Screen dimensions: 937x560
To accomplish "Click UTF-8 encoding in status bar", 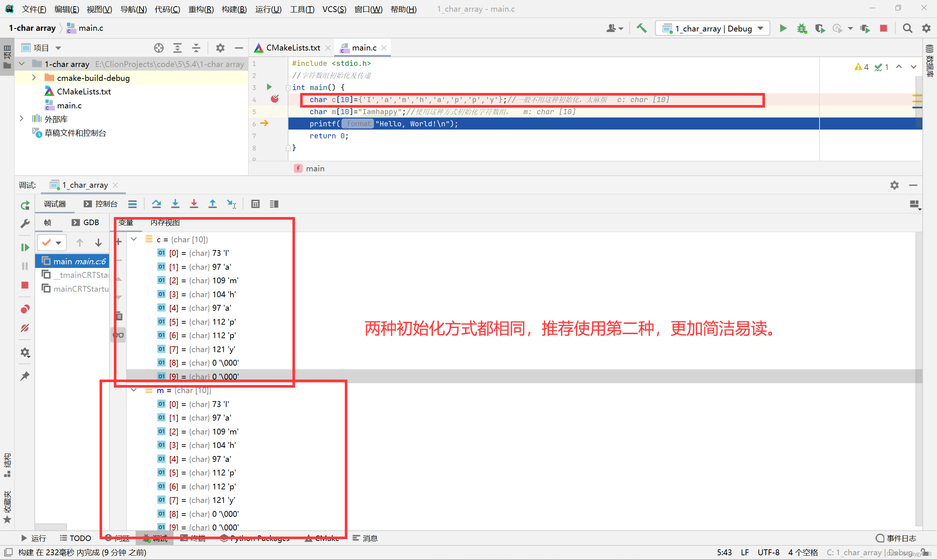I will 768,553.
